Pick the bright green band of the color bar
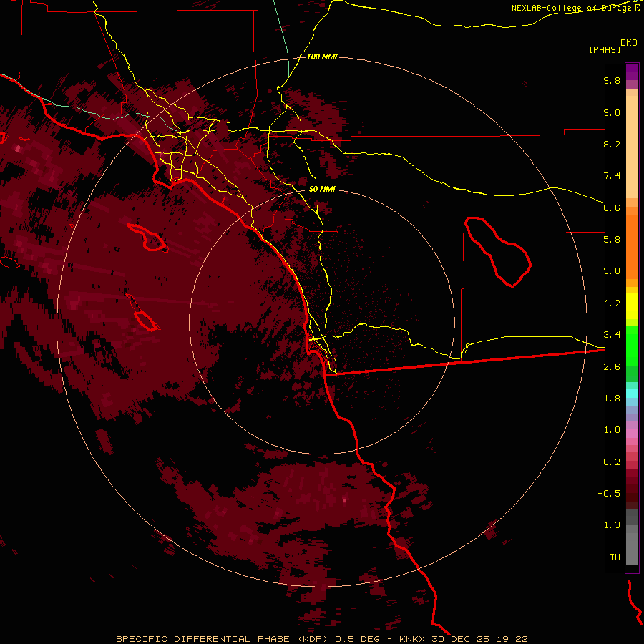The image size is (644, 644). [x=632, y=346]
